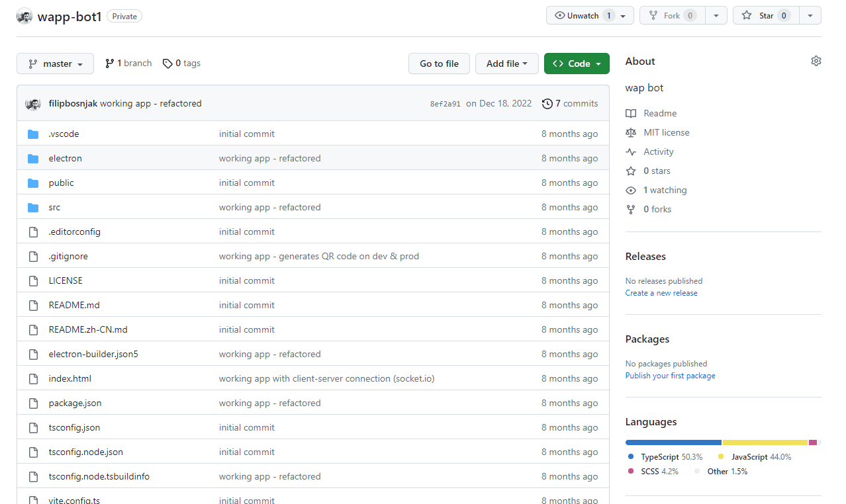Click the eye icon beside 1 watching
This screenshot has height=504, width=846.
click(x=631, y=190)
